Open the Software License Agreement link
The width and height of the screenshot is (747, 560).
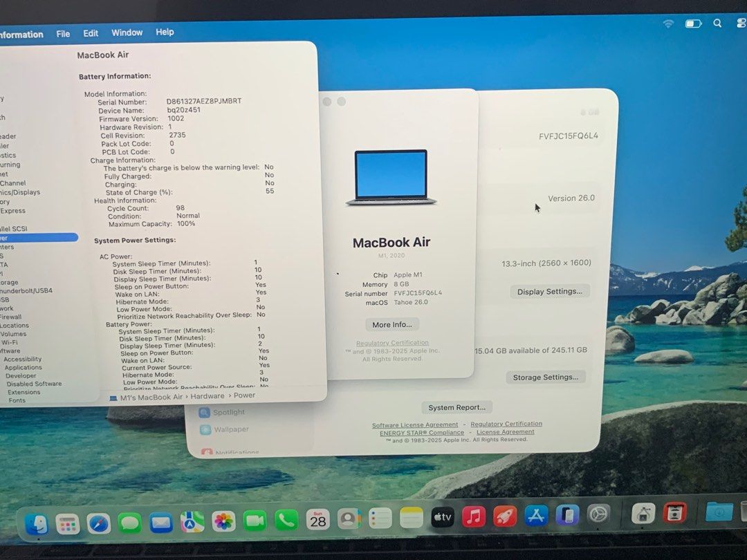(414, 424)
